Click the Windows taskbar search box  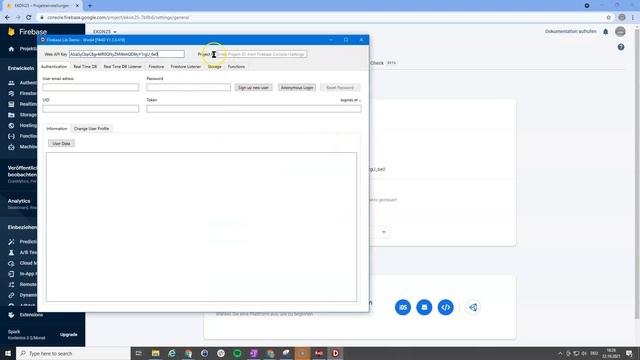pyautogui.click(x=73, y=353)
